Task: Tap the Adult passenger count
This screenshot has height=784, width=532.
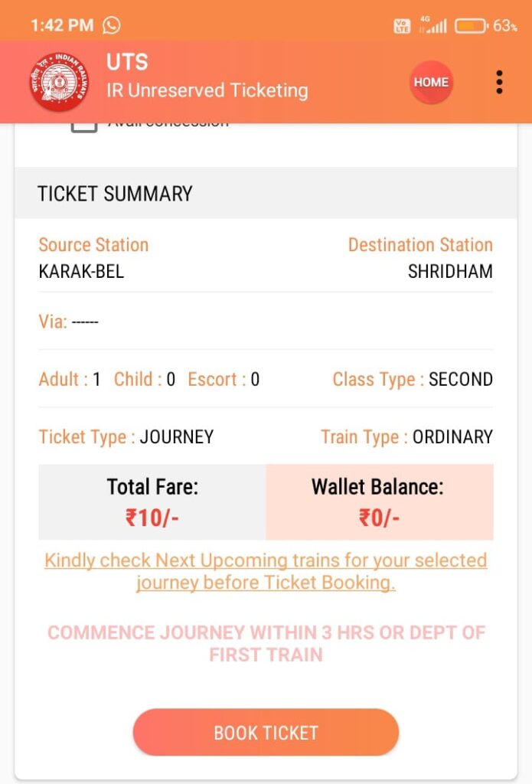Action: 70,379
